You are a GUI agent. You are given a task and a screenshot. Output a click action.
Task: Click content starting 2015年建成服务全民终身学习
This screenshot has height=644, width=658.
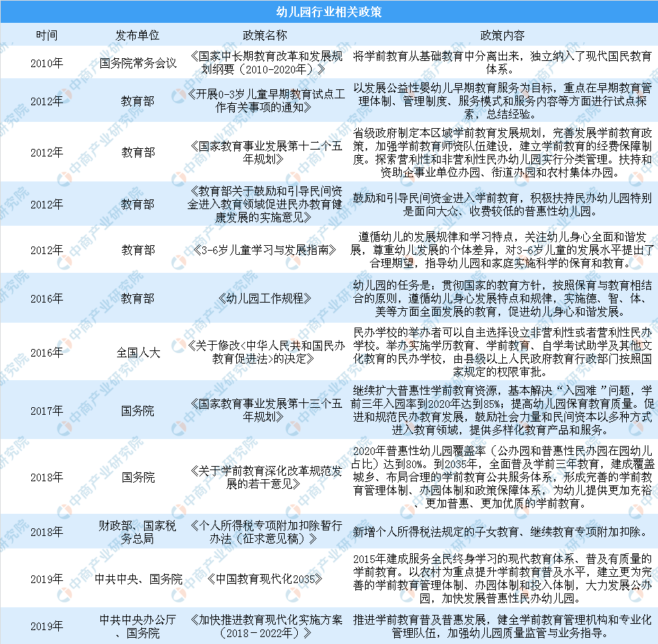click(x=502, y=579)
